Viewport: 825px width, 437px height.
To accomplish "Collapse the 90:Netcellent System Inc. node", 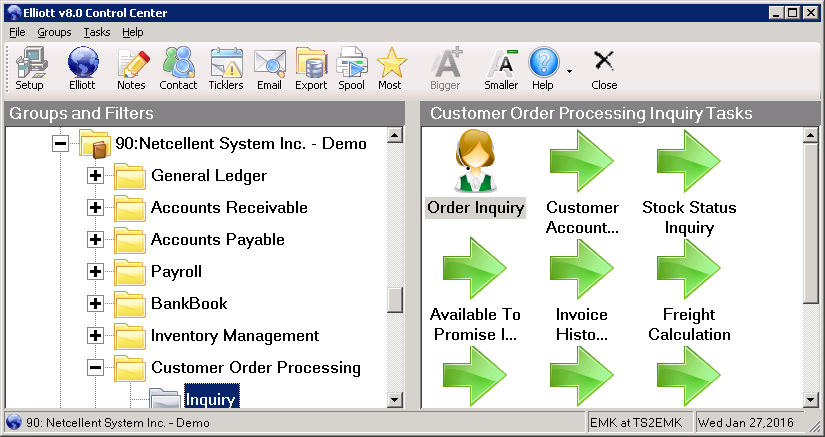I will [61, 144].
